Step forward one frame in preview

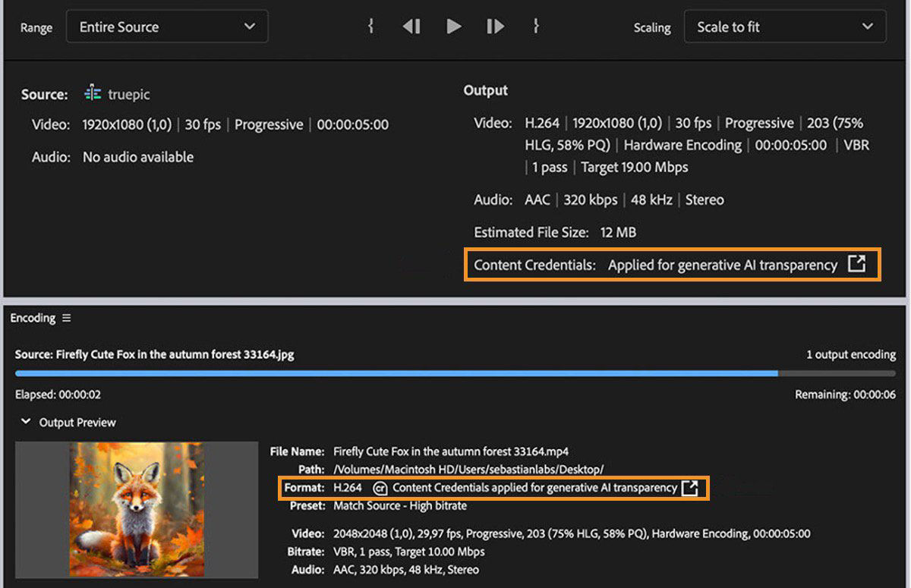[495, 26]
